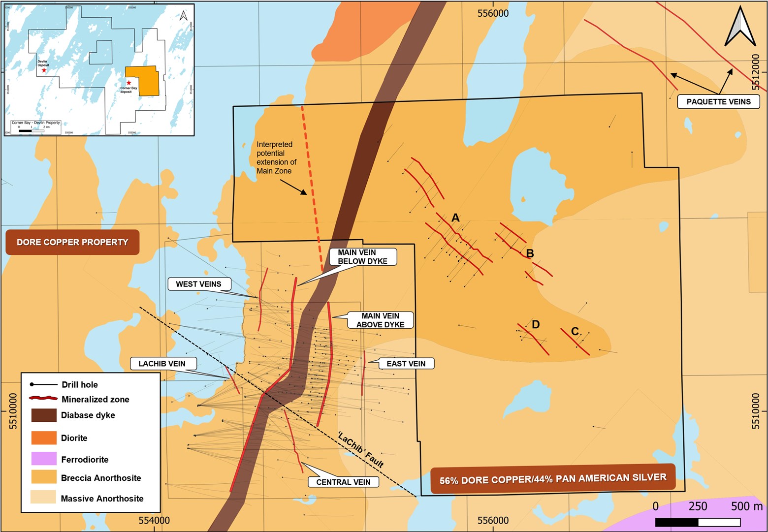Click the WEST VEINS callout
The height and width of the screenshot is (532, 768).
198,284
